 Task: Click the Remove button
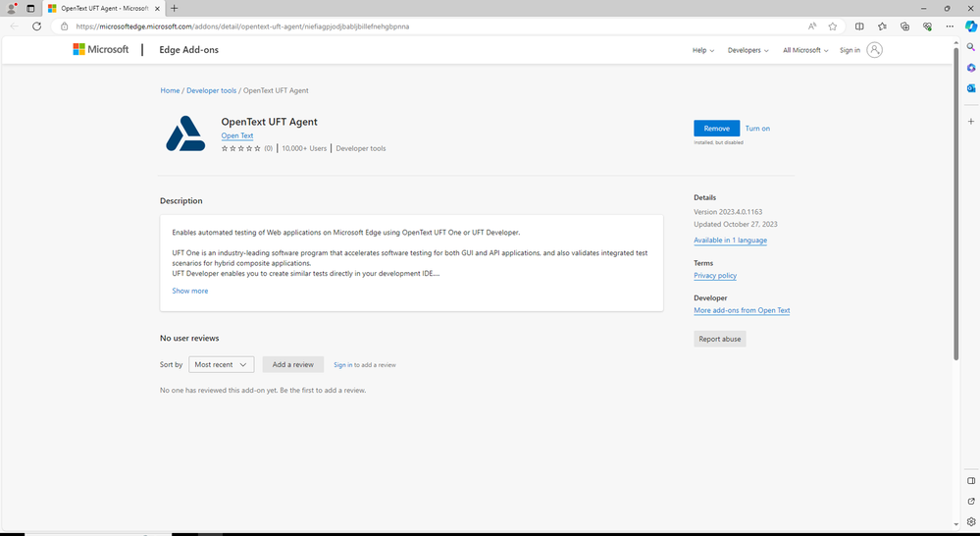[x=716, y=129]
